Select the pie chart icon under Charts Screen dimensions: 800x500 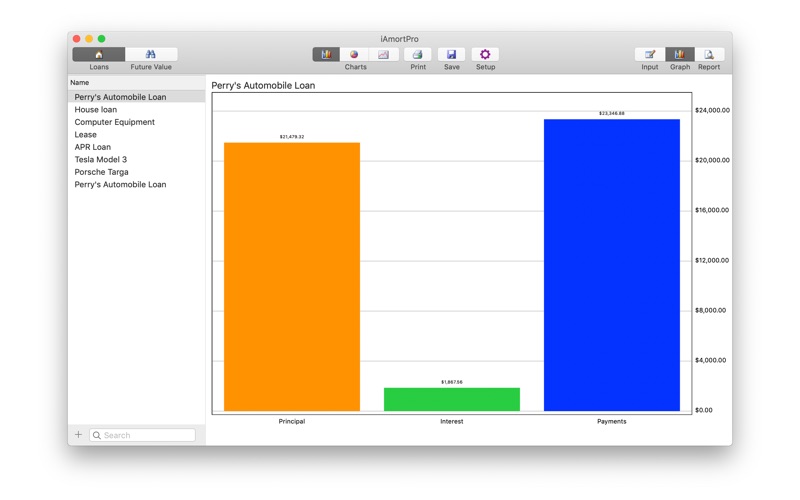(x=354, y=54)
